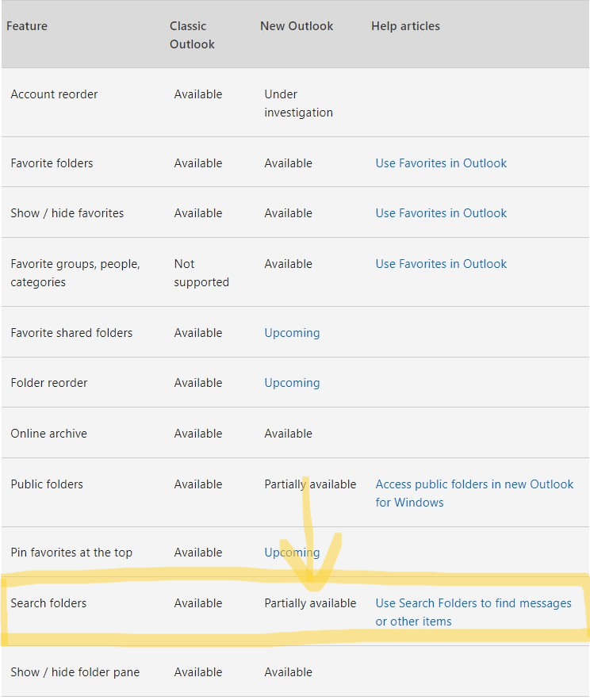Select Show / hide folder pane feature name

[x=75, y=672]
